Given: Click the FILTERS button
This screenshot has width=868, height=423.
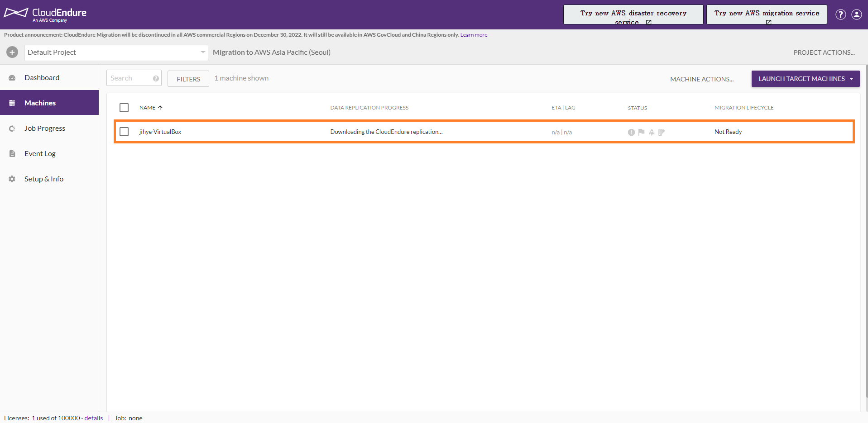Looking at the screenshot, I should (188, 79).
